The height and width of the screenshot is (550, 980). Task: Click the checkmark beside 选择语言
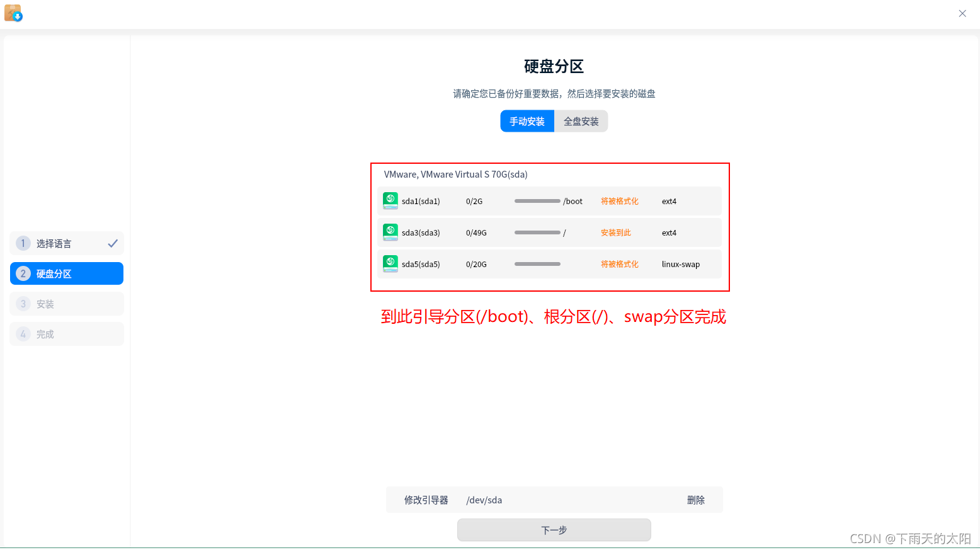click(113, 243)
